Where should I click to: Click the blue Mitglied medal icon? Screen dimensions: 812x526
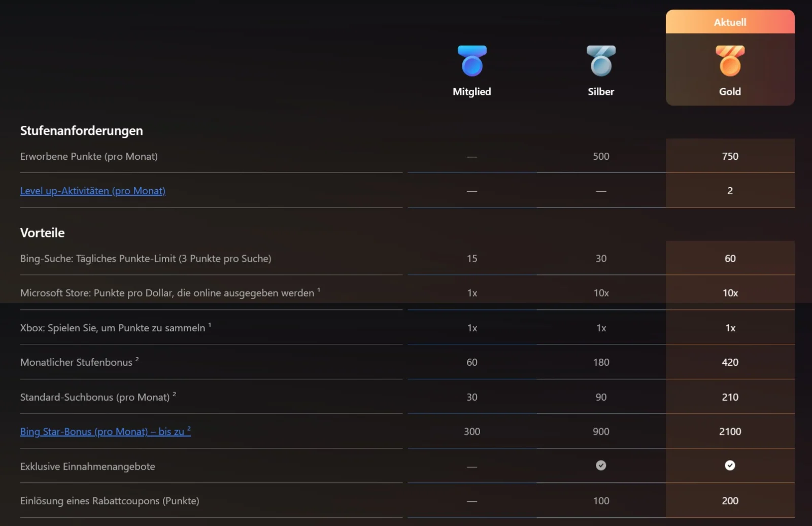[472, 61]
